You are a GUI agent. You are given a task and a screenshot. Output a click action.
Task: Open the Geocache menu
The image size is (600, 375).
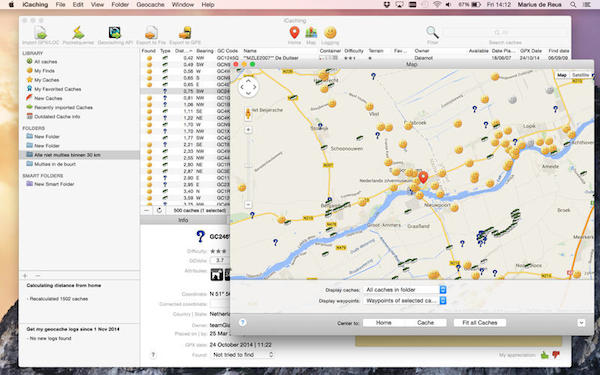pos(150,5)
